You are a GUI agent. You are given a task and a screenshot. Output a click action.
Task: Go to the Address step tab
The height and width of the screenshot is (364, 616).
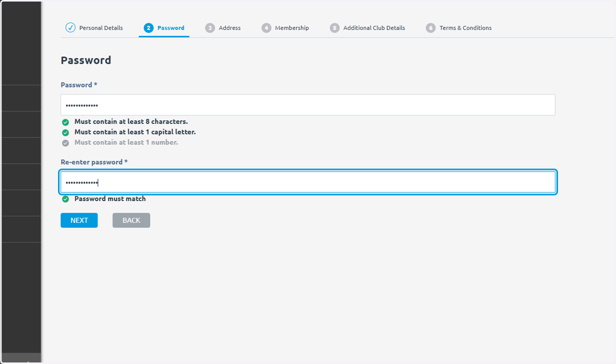223,28
